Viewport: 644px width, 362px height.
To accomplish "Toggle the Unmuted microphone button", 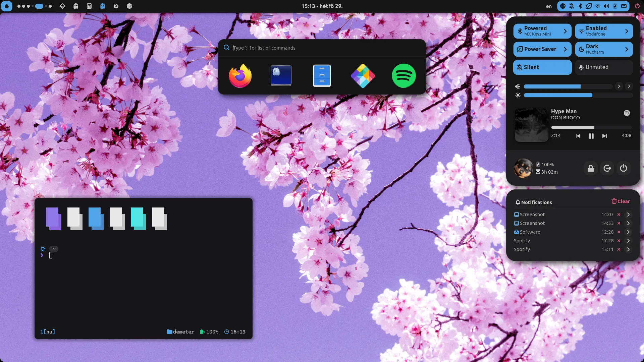I will pyautogui.click(x=604, y=67).
